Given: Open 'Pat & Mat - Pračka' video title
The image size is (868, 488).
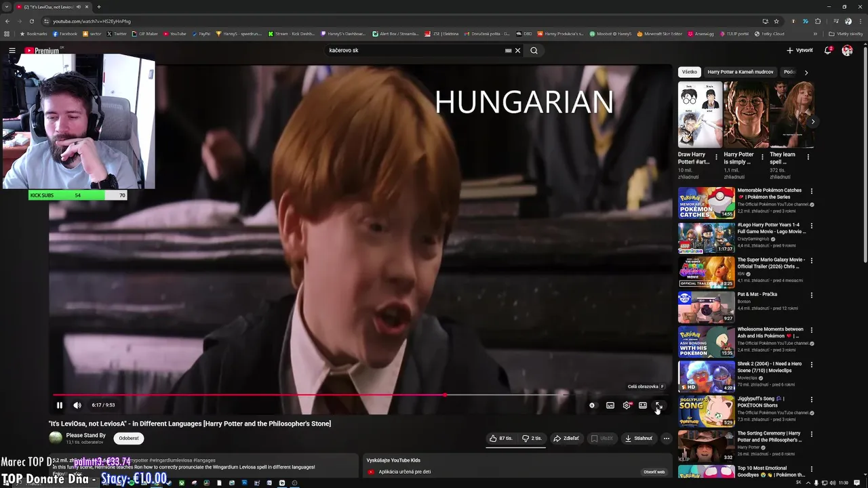Looking at the screenshot, I should (757, 294).
